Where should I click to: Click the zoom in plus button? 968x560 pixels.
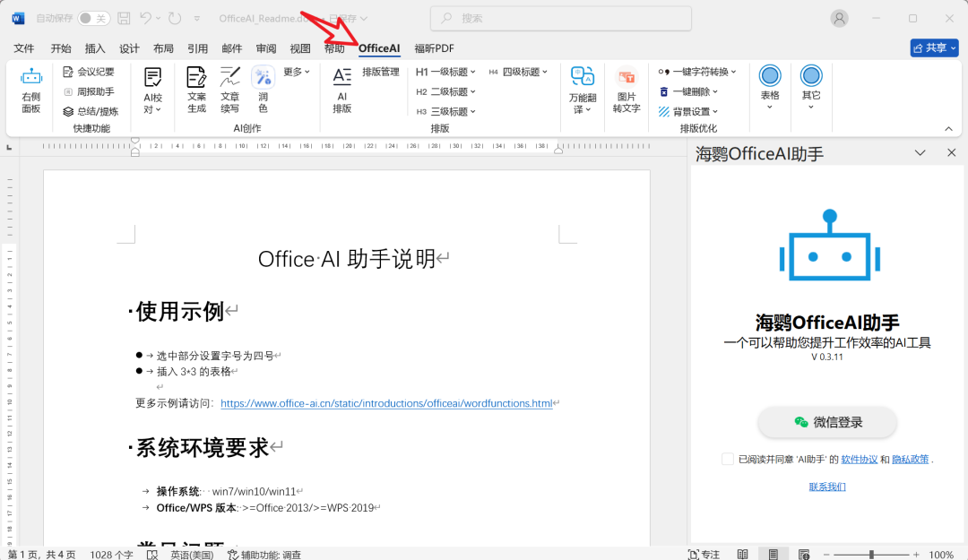point(916,555)
